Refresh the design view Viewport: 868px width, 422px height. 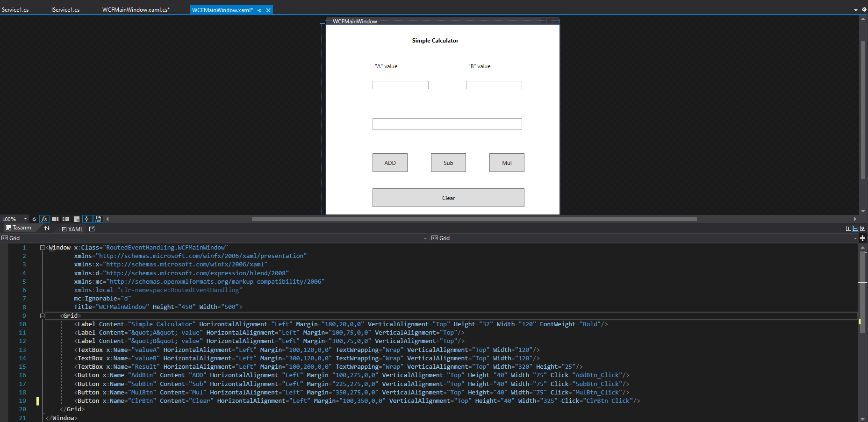point(34,219)
